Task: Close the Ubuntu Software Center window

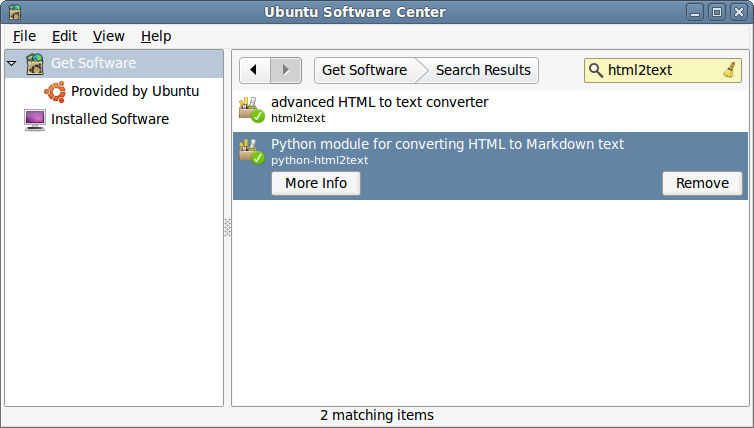Action: click(739, 12)
